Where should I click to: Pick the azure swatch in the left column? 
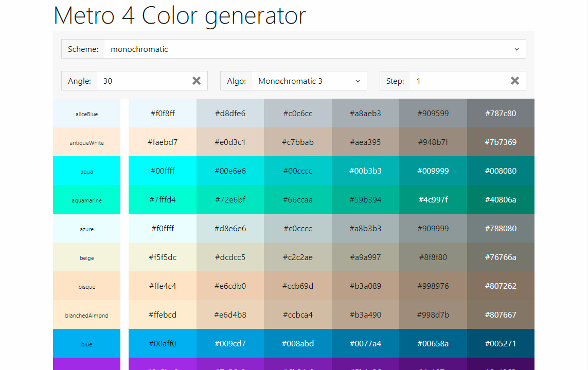(x=86, y=228)
